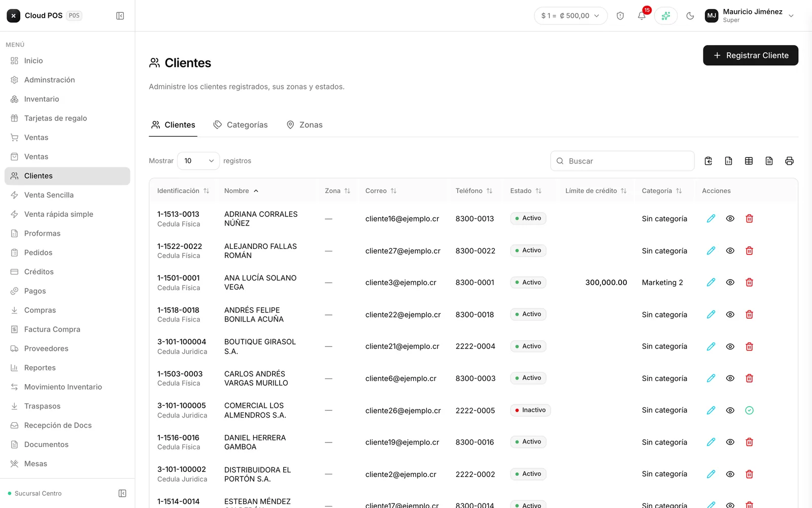View details of Comercial Los Almendros S.A.
Screen dimensions: 812x508
730,410
